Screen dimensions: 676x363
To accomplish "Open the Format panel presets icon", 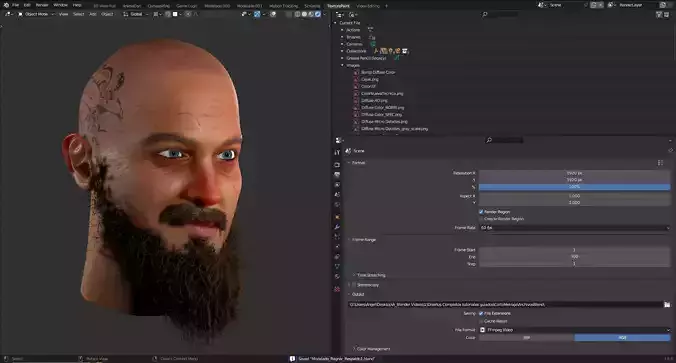I will (x=660, y=163).
